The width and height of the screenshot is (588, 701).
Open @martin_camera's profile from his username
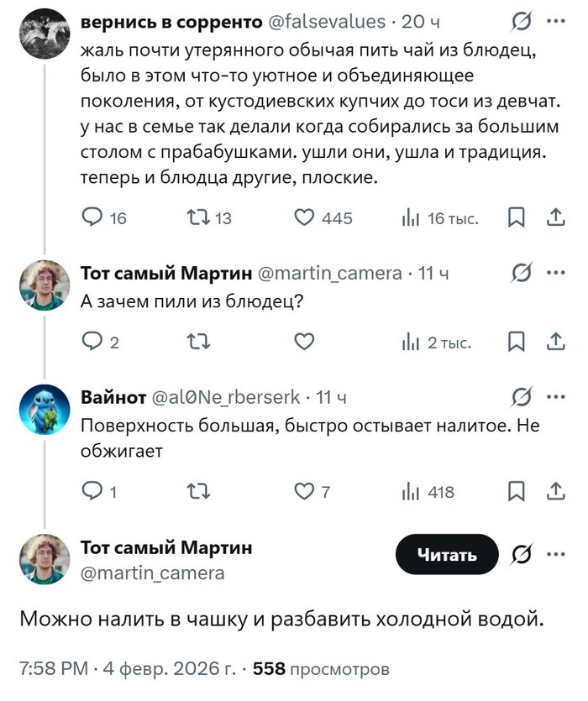click(x=133, y=576)
